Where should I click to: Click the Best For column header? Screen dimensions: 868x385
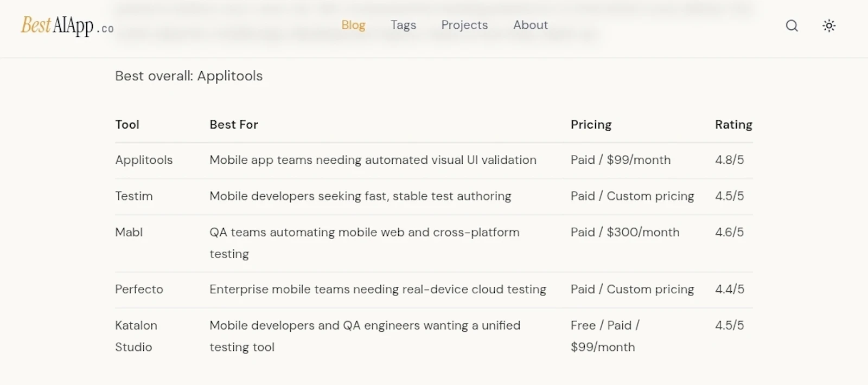tap(234, 125)
